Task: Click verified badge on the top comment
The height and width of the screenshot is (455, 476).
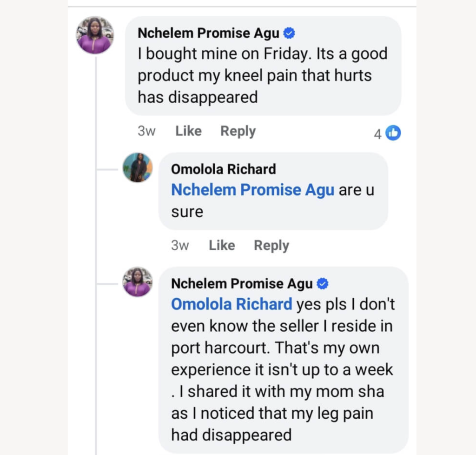Action: (x=289, y=33)
